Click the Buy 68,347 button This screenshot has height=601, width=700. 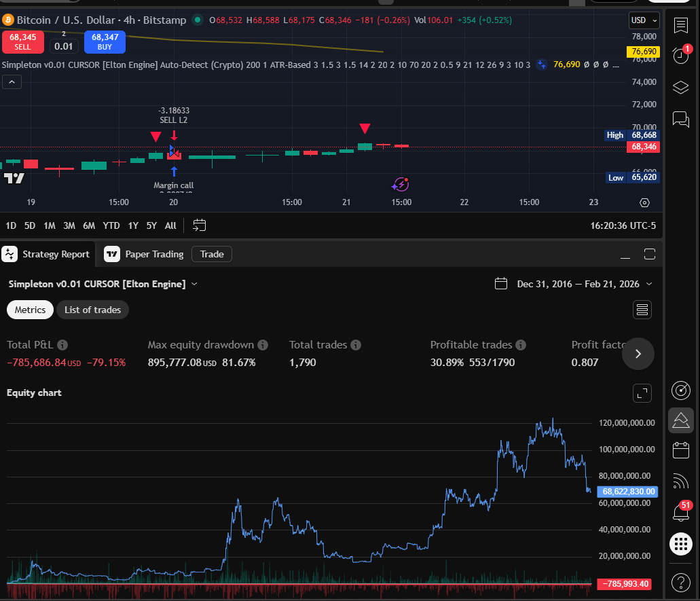(105, 42)
